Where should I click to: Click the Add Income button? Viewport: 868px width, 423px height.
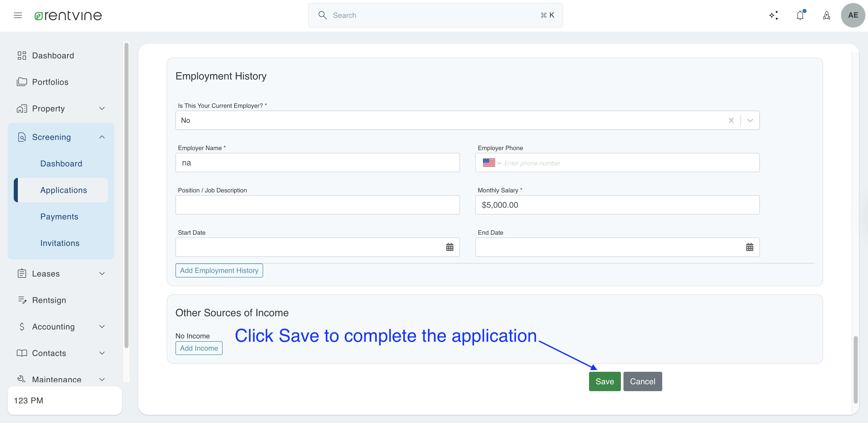click(199, 348)
